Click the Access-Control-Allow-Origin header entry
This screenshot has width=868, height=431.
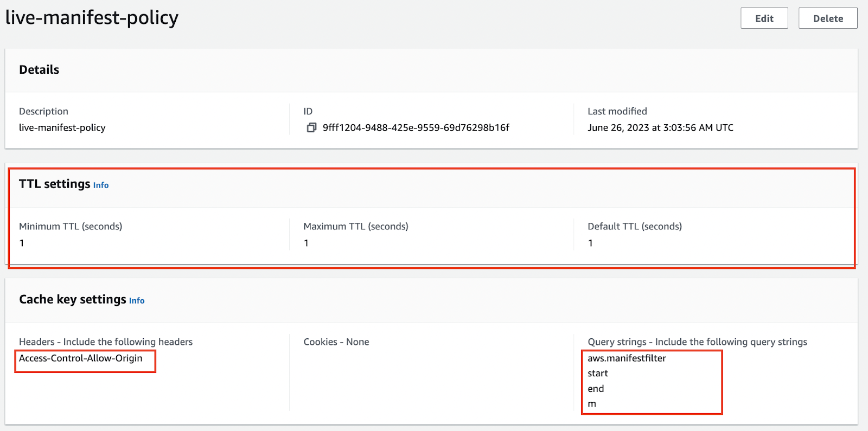point(81,358)
